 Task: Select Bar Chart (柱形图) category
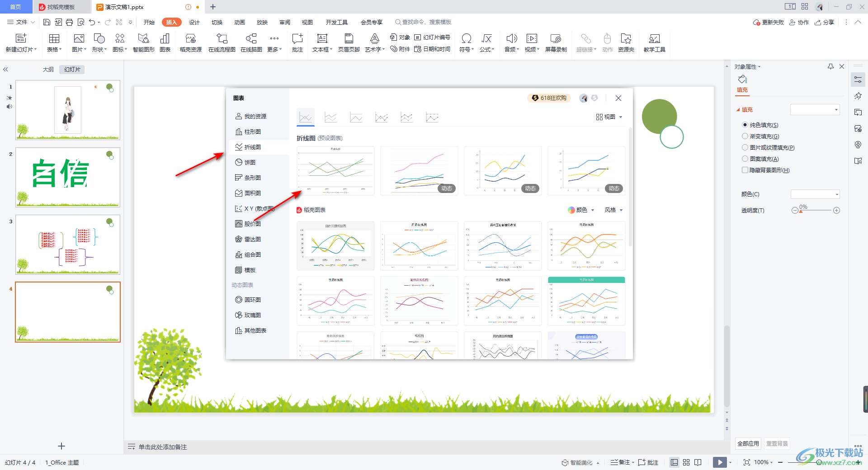click(x=259, y=132)
